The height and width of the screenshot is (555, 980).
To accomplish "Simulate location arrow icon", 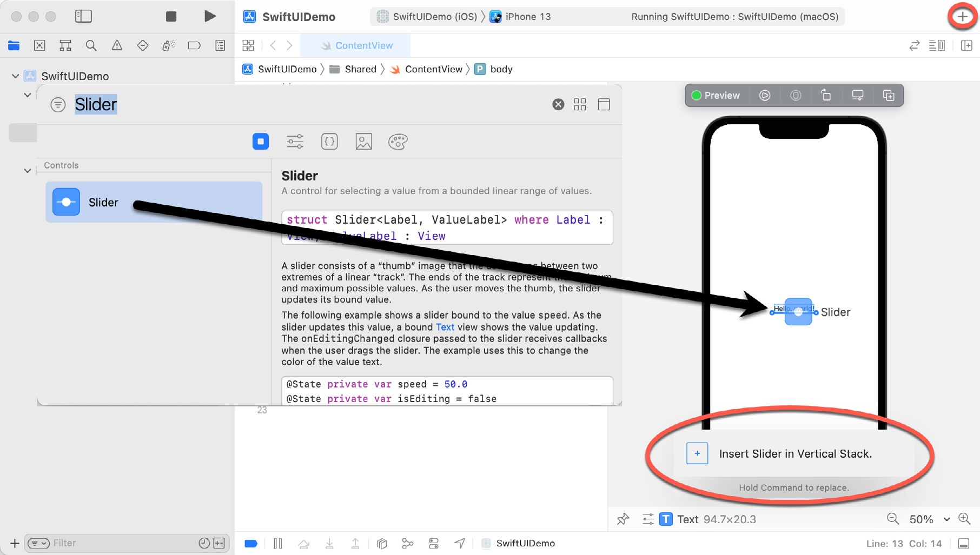I will 460,544.
